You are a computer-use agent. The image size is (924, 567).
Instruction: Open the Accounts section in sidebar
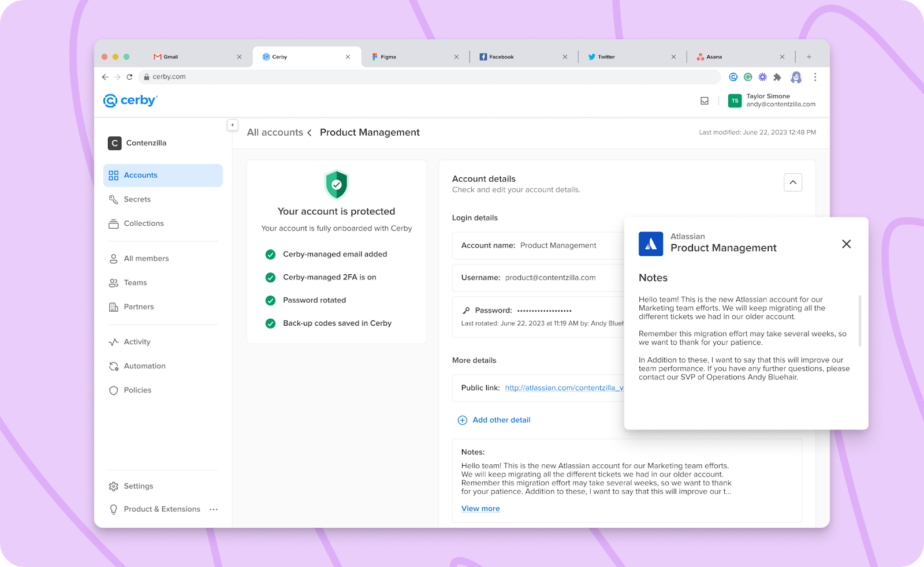(163, 176)
